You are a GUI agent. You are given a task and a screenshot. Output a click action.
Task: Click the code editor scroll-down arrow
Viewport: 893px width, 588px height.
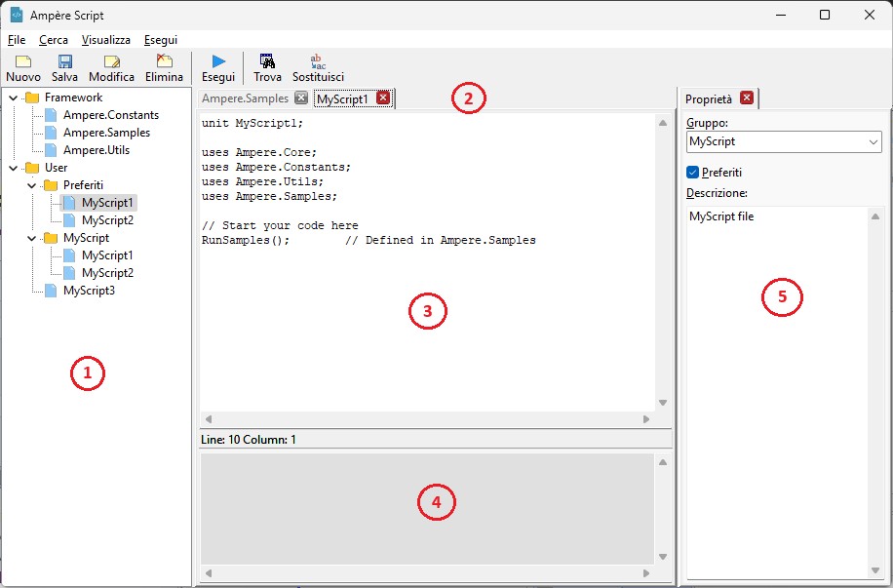click(x=663, y=403)
